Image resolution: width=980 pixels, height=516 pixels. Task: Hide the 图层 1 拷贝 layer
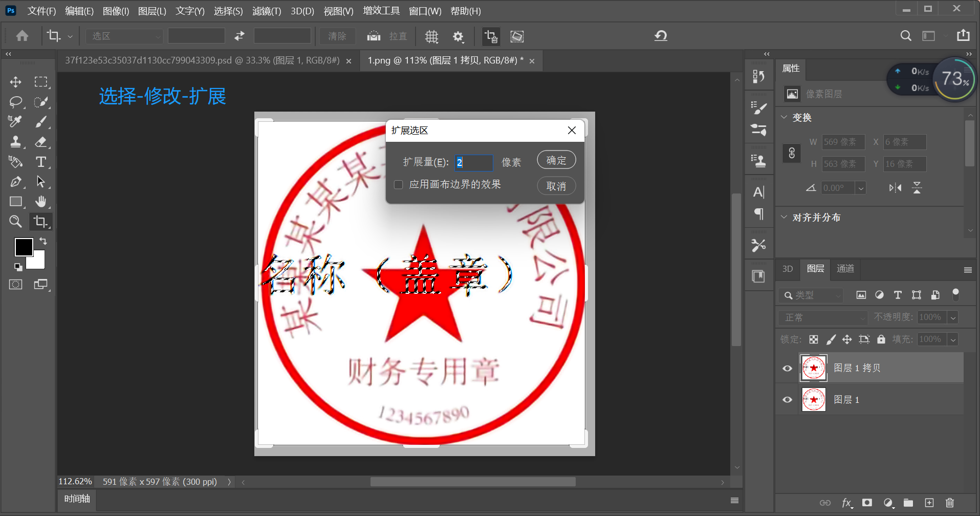pos(788,368)
